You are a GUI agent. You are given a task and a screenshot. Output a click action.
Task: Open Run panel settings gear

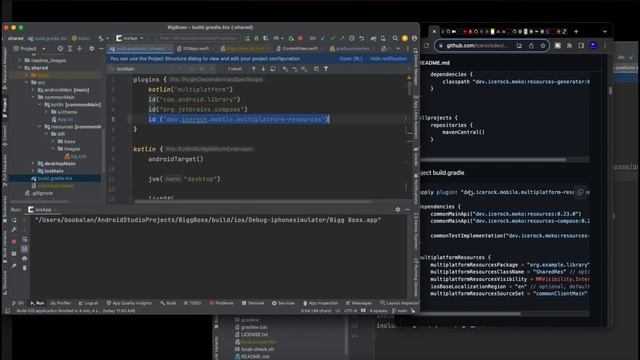coord(398,209)
